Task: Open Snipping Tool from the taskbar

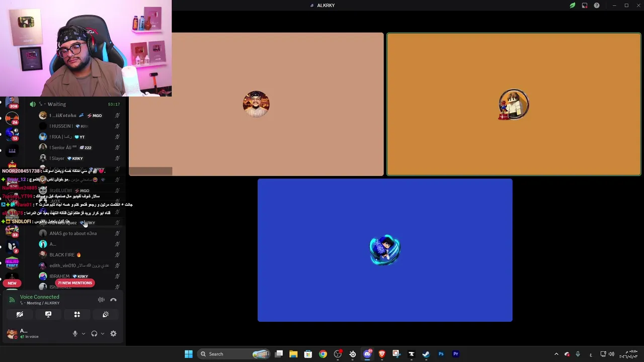Action: pyautogui.click(x=396, y=354)
